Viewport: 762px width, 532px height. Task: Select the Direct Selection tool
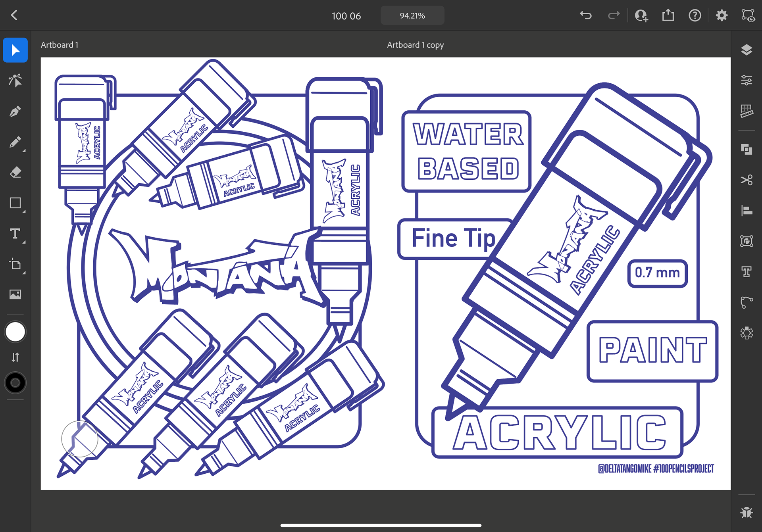15,81
